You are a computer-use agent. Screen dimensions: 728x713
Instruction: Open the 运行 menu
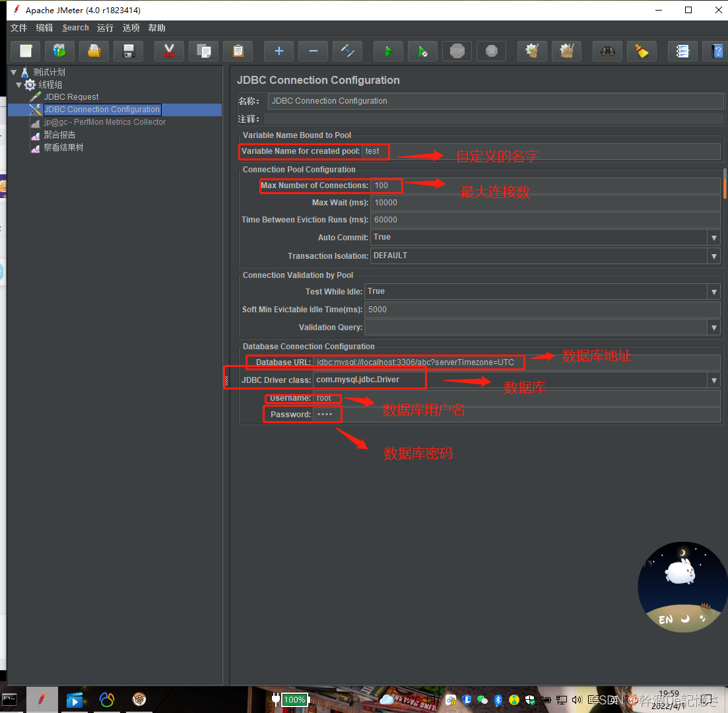tap(105, 28)
